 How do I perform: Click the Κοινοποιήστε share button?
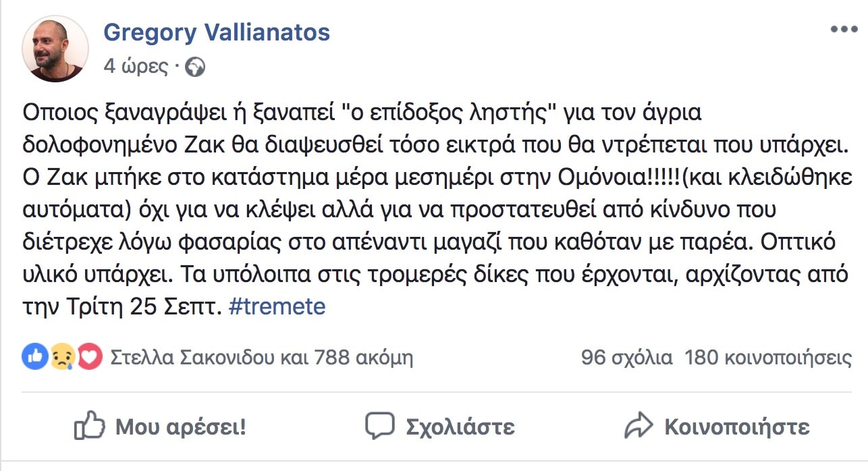tap(717, 426)
